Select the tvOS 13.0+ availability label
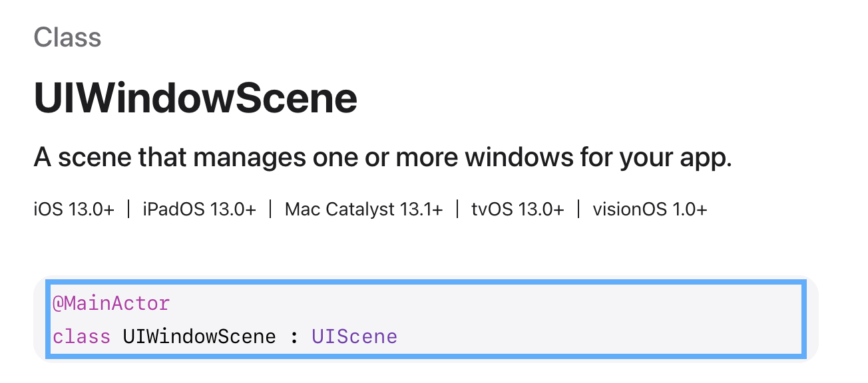 point(517,209)
